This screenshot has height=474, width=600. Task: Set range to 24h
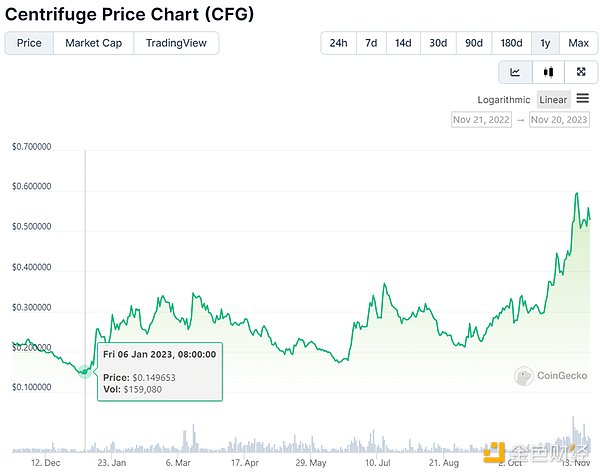(338, 43)
